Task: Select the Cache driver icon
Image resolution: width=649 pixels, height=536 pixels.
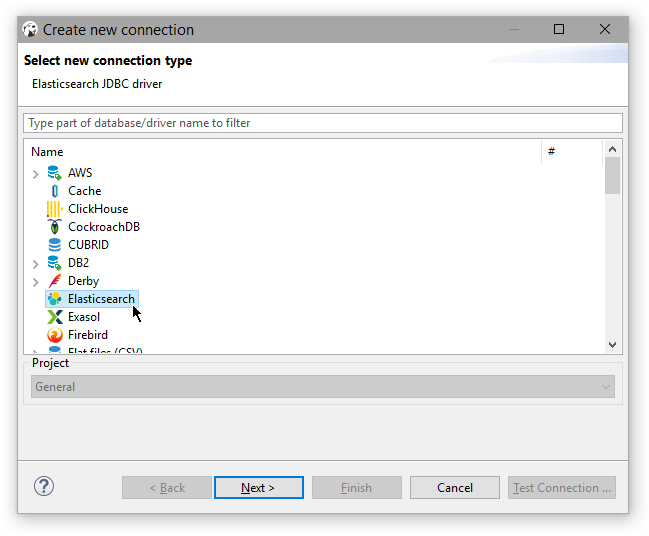Action: tap(54, 191)
